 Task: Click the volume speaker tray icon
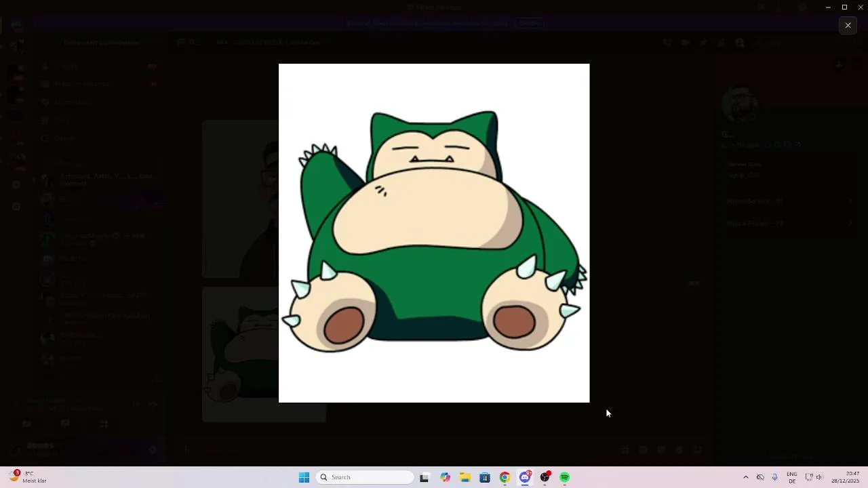coord(819,477)
